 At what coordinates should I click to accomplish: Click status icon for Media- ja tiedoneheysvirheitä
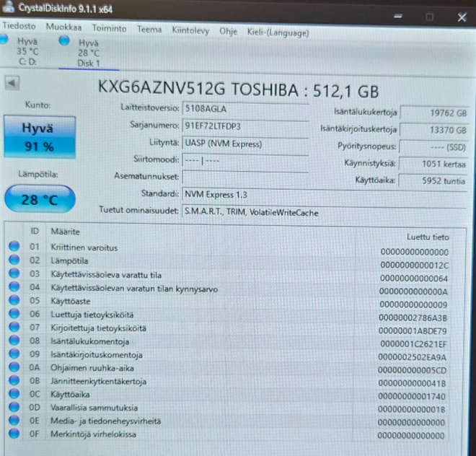tap(14, 421)
